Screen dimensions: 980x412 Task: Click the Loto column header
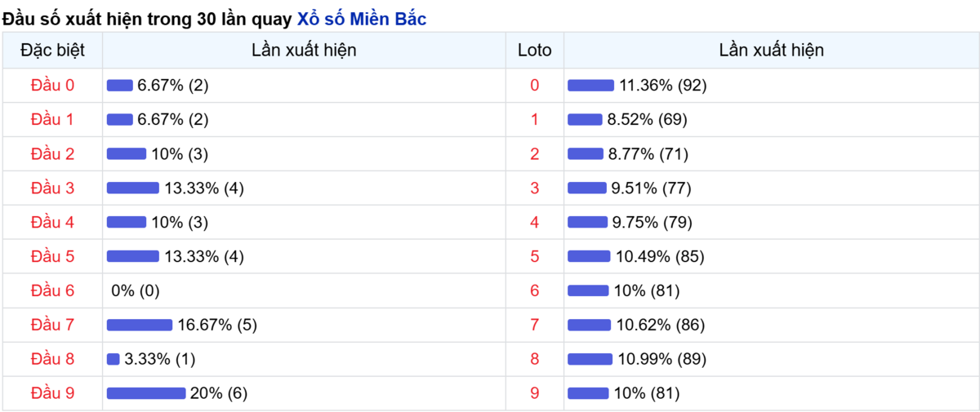[535, 50]
